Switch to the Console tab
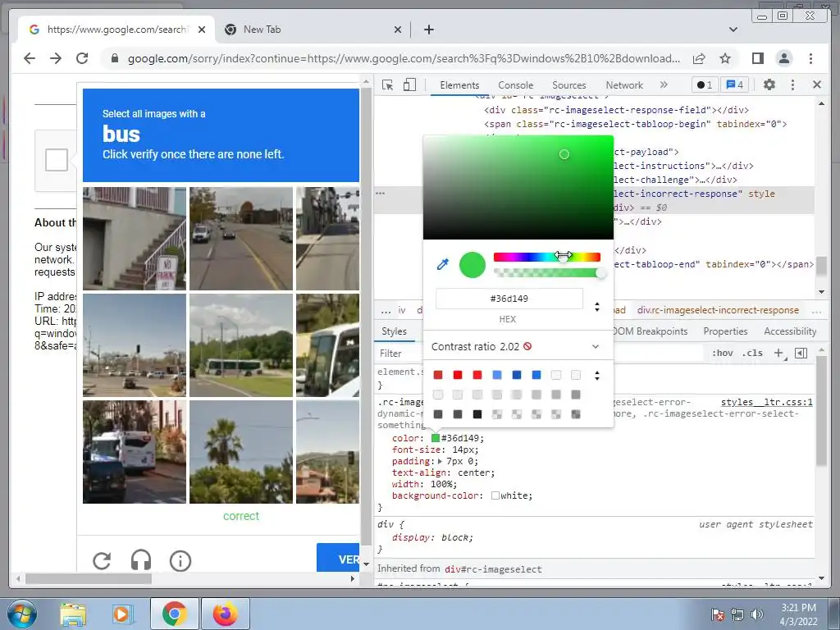The image size is (840, 630). click(x=515, y=84)
